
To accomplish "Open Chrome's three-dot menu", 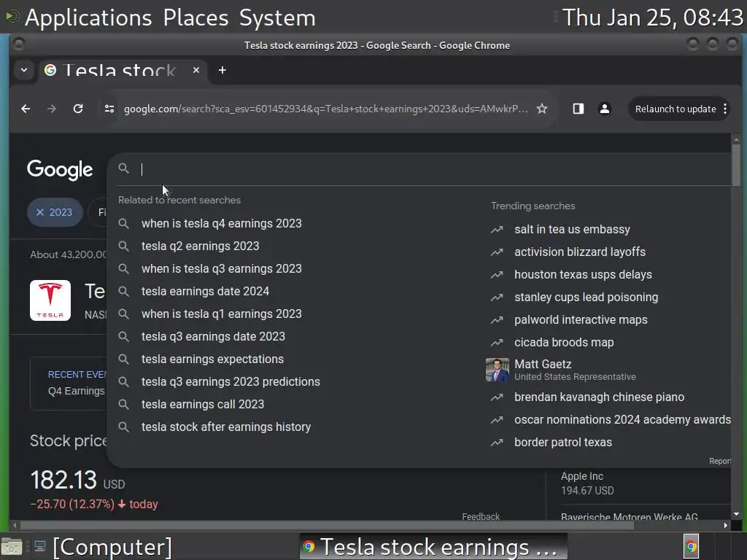I will 725,109.
